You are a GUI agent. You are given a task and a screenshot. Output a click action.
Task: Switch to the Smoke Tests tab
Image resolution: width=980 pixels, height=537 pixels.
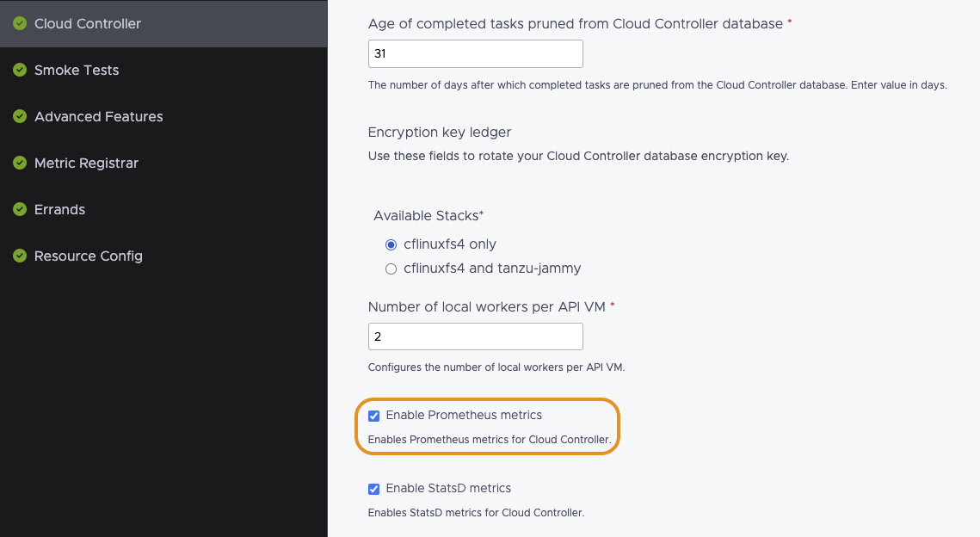77,71
